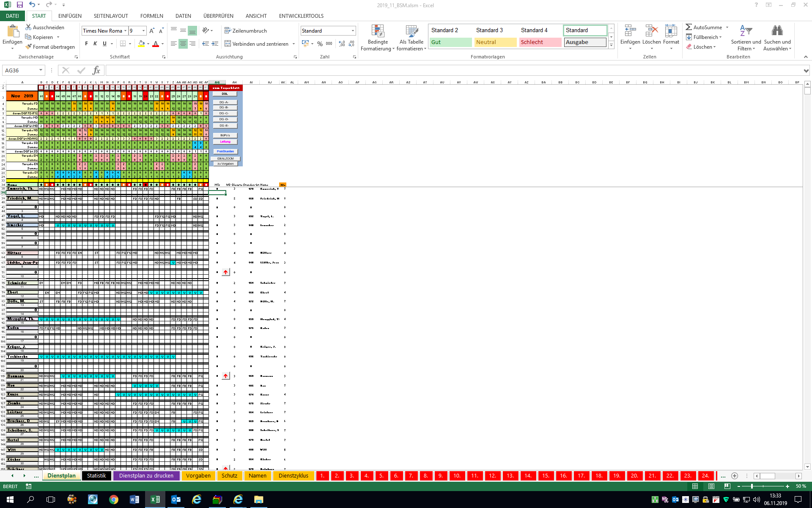Align text right
Image resolution: width=812 pixels, height=508 pixels.
point(192,44)
